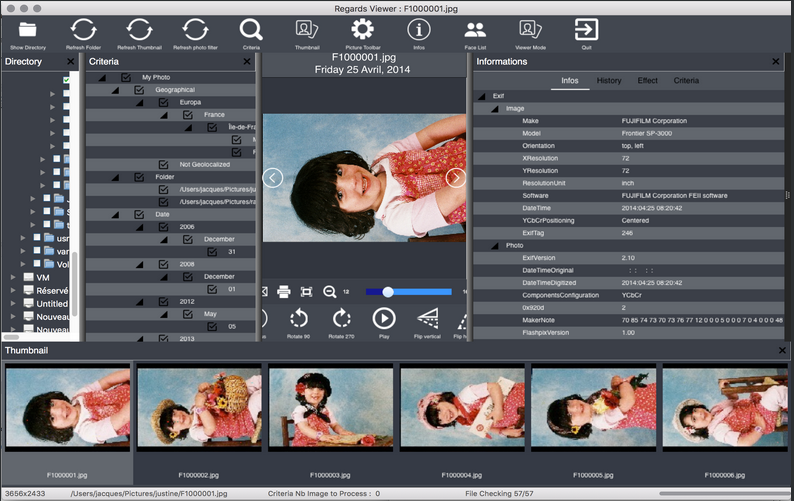Toggle the Date criteria checkbox
The image size is (794, 501).
coord(139,214)
